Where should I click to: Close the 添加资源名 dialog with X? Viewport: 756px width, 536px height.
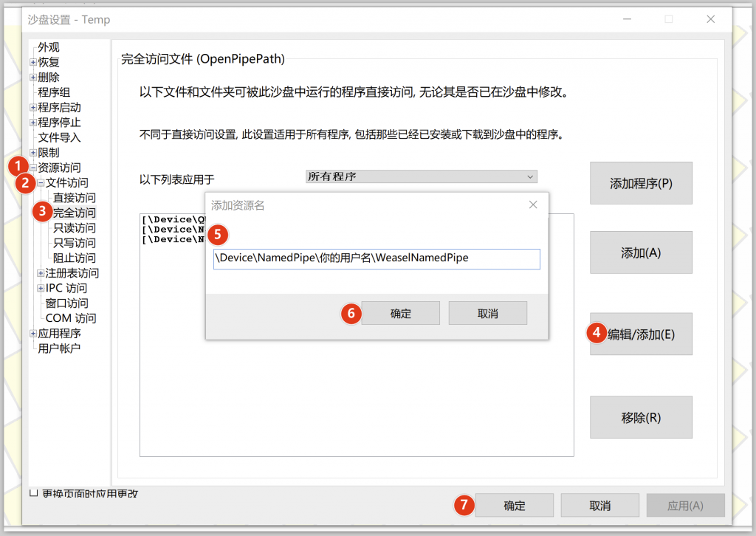tap(533, 205)
